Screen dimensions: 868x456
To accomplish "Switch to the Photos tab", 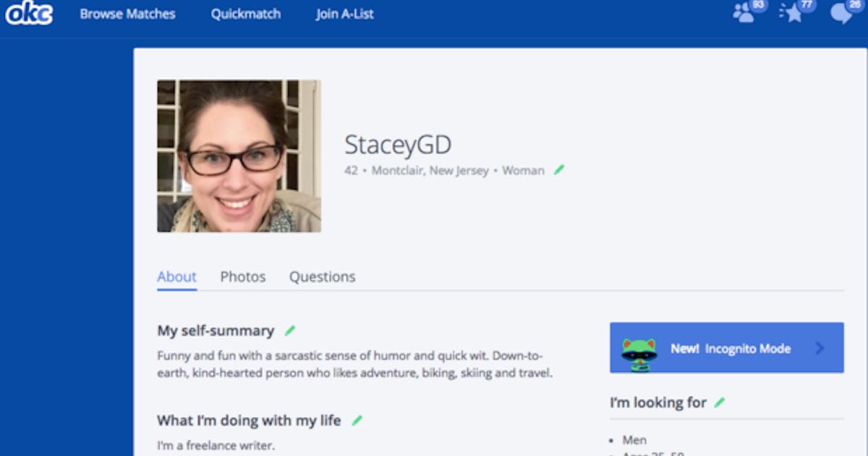I will (x=243, y=276).
